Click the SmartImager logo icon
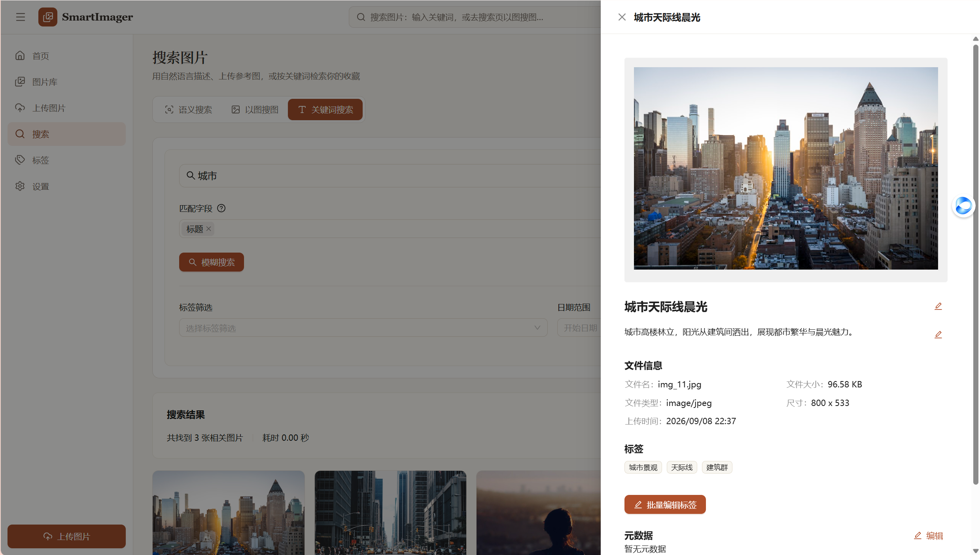Screen dimensions: 980x555 [x=47, y=17]
